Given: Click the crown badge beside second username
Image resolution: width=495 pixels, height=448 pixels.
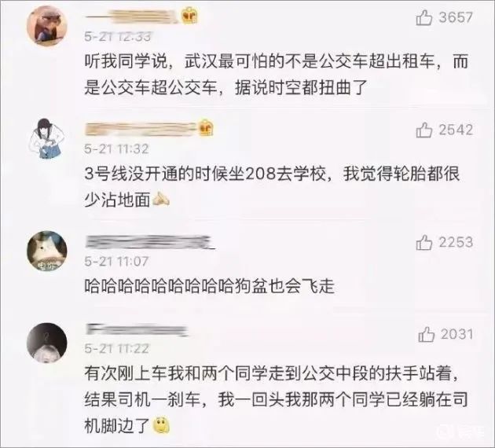Looking at the screenshot, I should point(206,128).
